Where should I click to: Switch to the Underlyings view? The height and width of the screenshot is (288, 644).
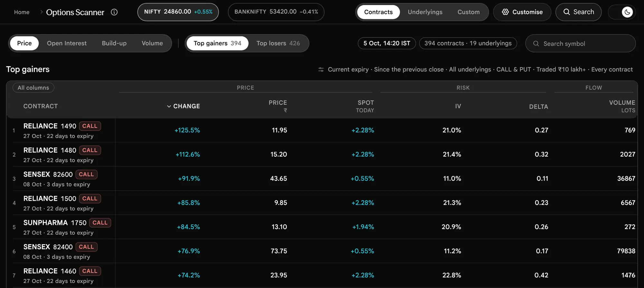pyautogui.click(x=425, y=12)
